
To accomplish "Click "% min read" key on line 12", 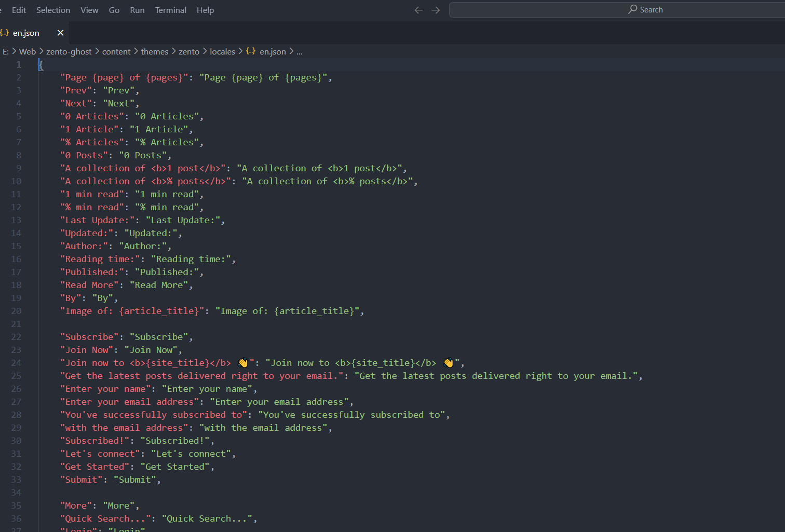I will [x=92, y=207].
